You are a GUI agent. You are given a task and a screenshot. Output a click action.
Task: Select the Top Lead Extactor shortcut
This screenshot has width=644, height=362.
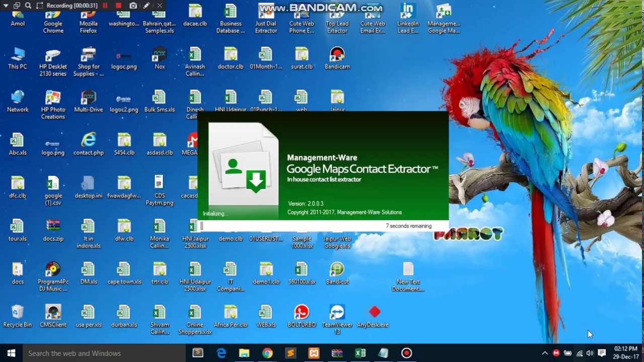coord(337,19)
